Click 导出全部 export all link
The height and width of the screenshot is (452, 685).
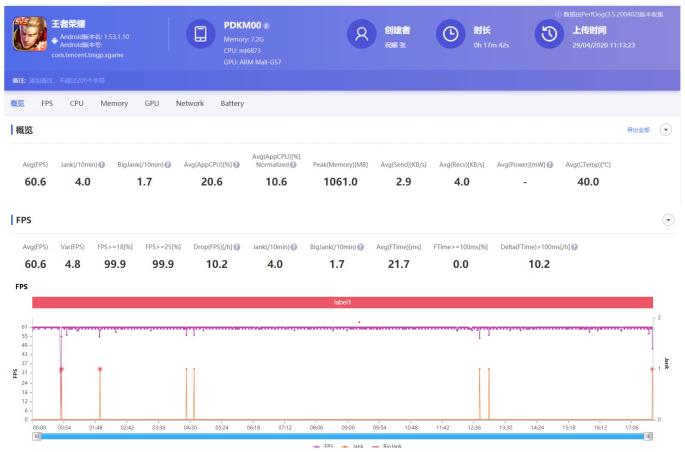pos(637,130)
